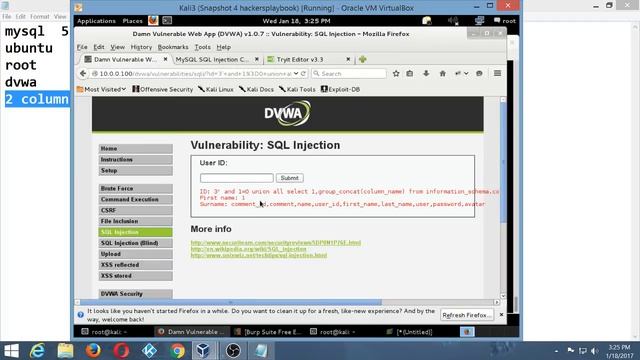Go to CSRF vulnerability page
The image size is (640, 360).
click(136, 210)
